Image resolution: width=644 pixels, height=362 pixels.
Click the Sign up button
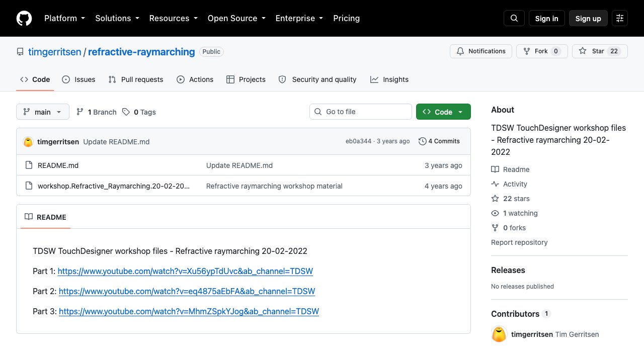(588, 18)
